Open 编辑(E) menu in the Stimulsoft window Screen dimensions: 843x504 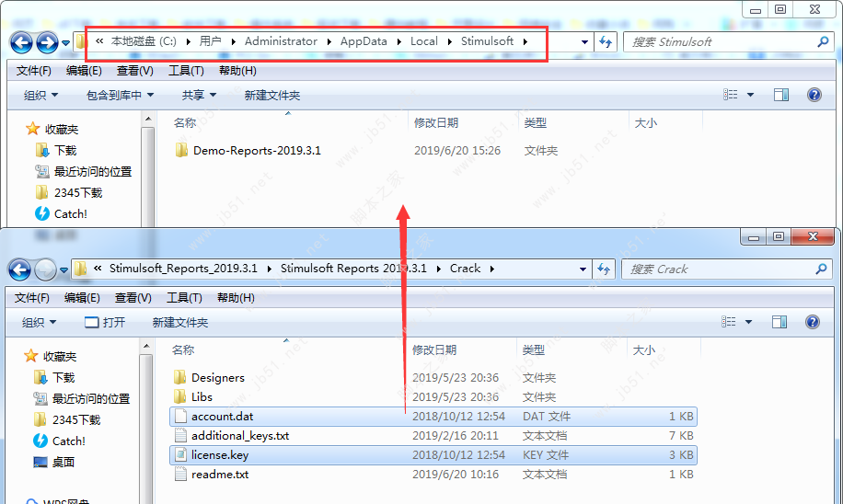pos(84,71)
